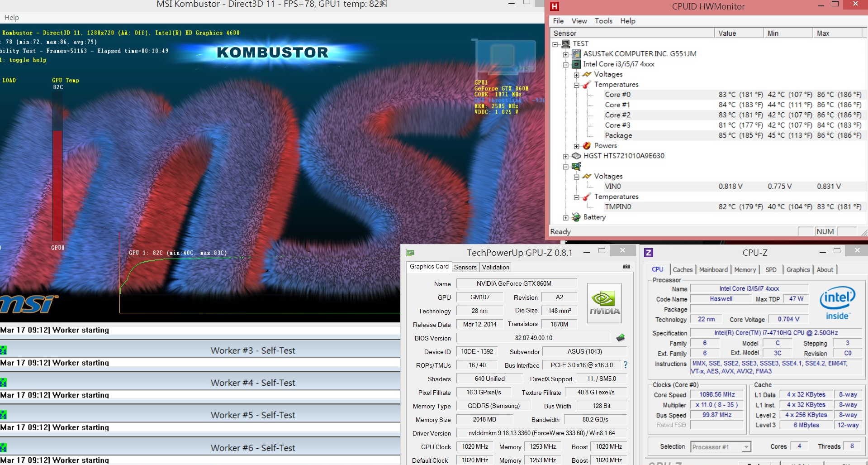This screenshot has width=868, height=465.
Task: Switch to CPU-Z Caches tab
Action: [x=683, y=270]
